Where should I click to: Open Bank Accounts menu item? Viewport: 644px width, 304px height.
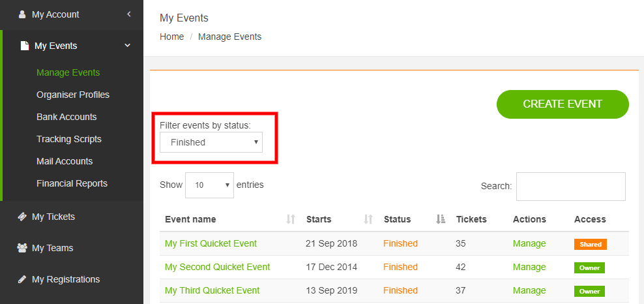tap(66, 117)
